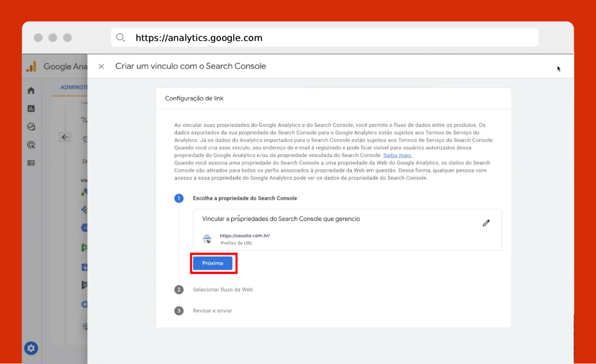Image resolution: width=596 pixels, height=364 pixels.
Task: Select step 1 numbered circle
Action: (178, 198)
